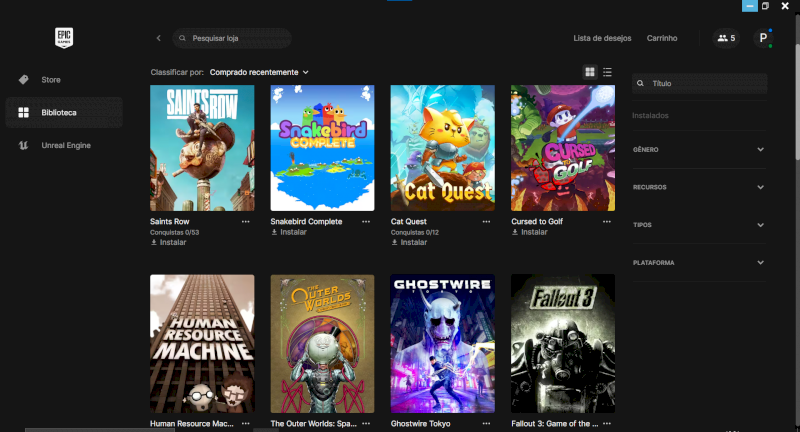Click the Epic Games logo

[64, 38]
